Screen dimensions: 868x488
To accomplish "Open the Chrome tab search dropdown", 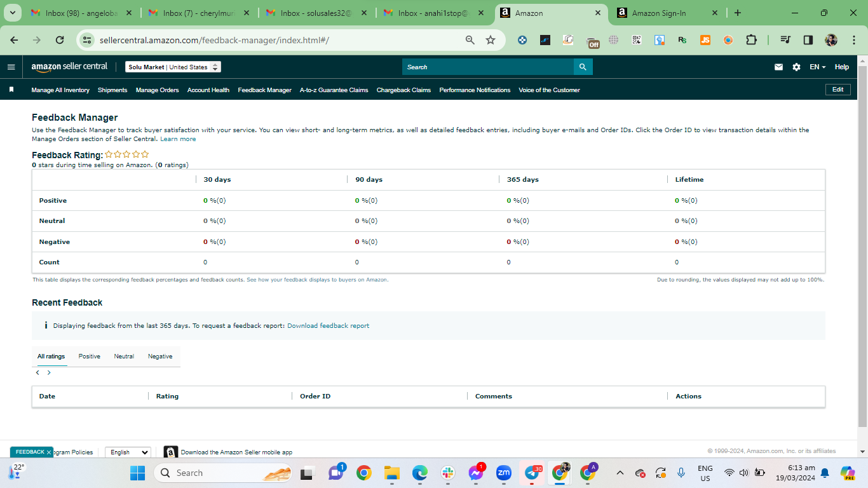I will tap(12, 13).
